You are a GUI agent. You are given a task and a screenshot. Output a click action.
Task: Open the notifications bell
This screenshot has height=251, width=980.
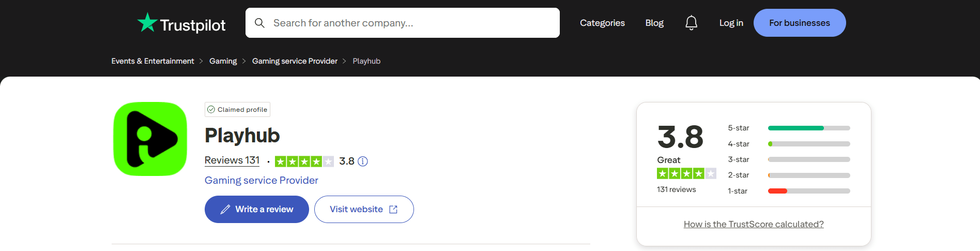click(x=691, y=23)
